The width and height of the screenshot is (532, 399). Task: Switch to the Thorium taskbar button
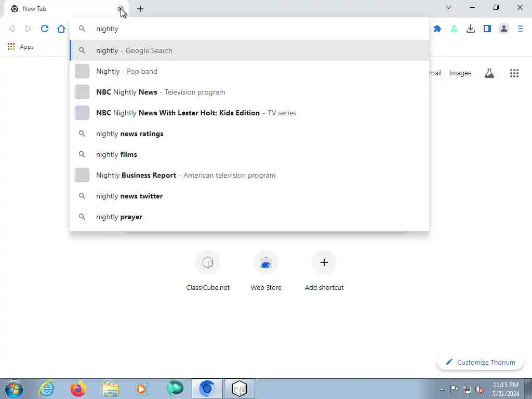[207, 389]
